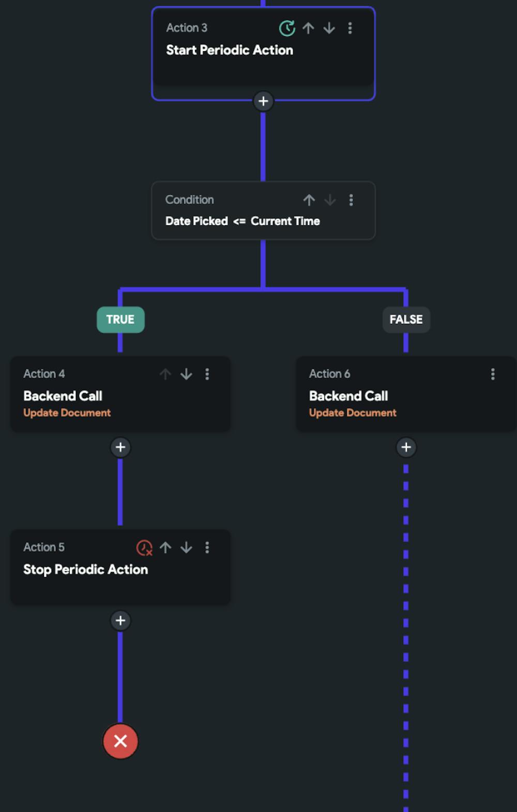Screen dimensions: 517x812
Task: Move the Condition node up via arrow icon
Action: tap(309, 200)
